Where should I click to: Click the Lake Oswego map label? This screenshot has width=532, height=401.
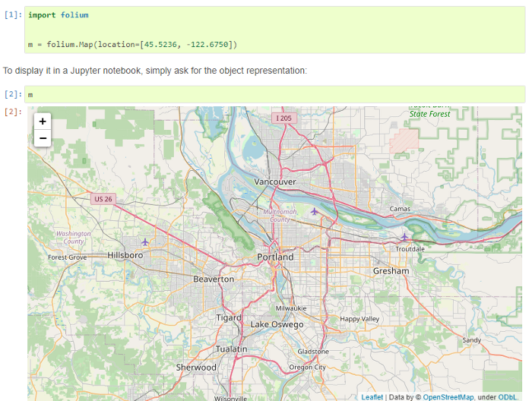[x=277, y=324]
